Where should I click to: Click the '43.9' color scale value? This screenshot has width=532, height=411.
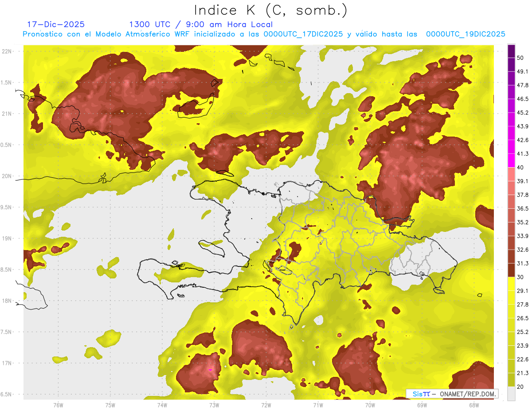click(x=522, y=126)
